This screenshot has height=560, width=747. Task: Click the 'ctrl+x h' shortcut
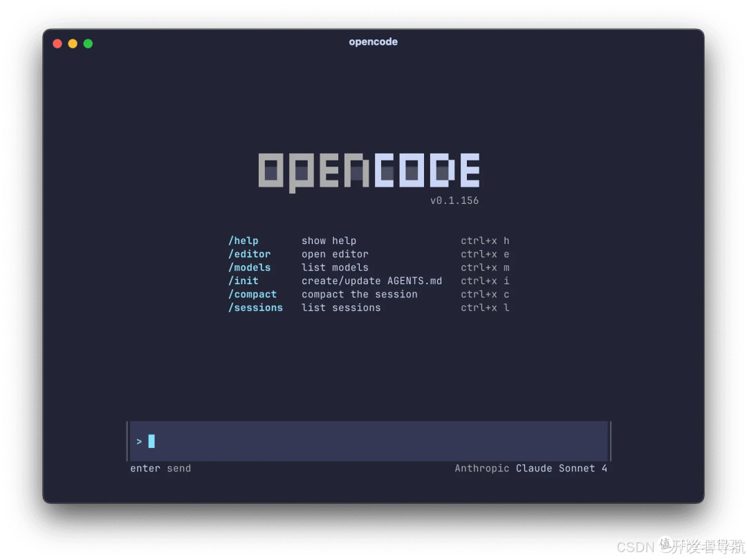tap(485, 241)
